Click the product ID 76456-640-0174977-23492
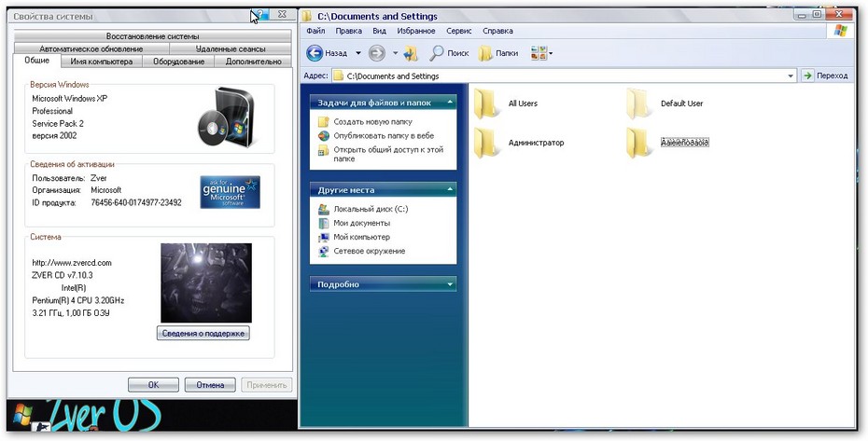Viewport: 868px width, 441px height. click(136, 202)
